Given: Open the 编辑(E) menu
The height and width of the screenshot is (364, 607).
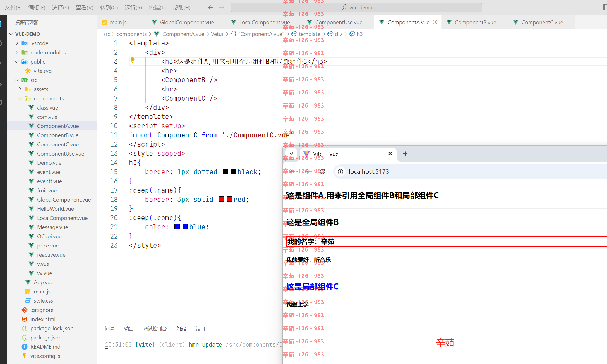Looking at the screenshot, I should (x=37, y=8).
